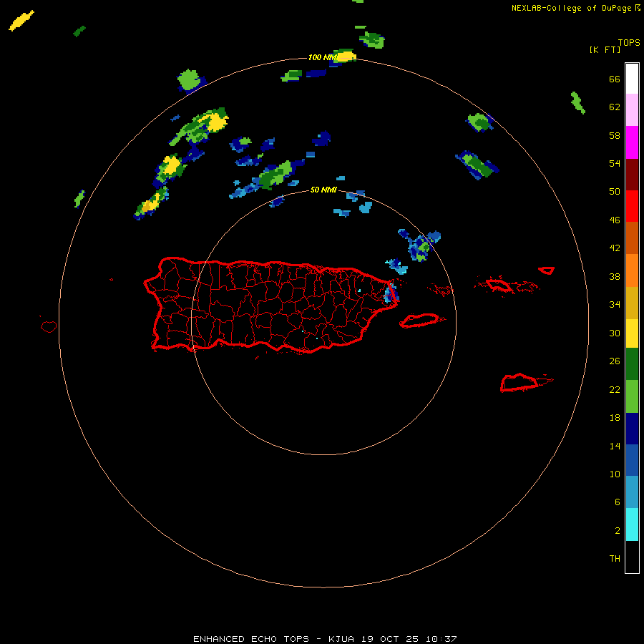The width and height of the screenshot is (644, 644).
Task: Pick the magenta legend color band
Action: tap(632, 142)
